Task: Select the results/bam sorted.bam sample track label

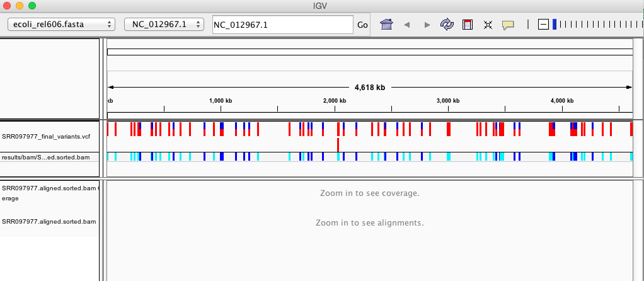Action: (x=46, y=157)
